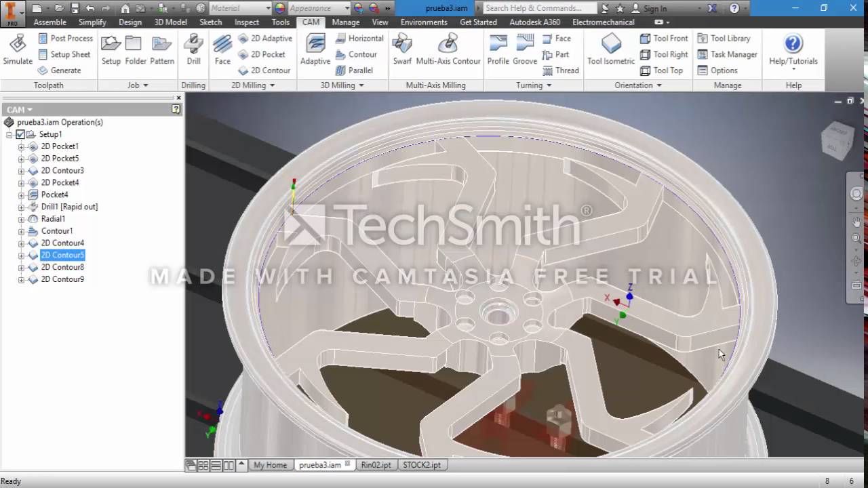The height and width of the screenshot is (488, 868).
Task: Open the 3D Milling panel dropdown
Action: [361, 85]
